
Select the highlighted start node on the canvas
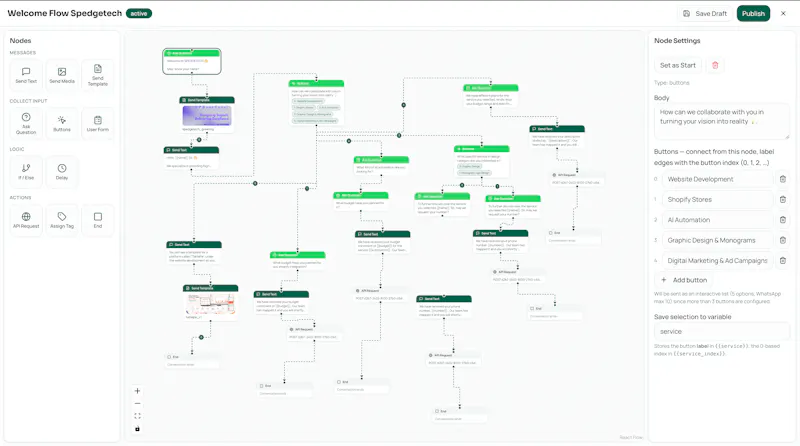(x=192, y=61)
